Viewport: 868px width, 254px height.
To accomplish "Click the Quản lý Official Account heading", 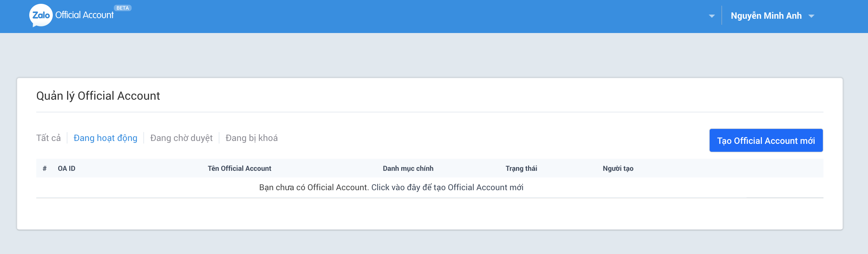I will coord(98,96).
